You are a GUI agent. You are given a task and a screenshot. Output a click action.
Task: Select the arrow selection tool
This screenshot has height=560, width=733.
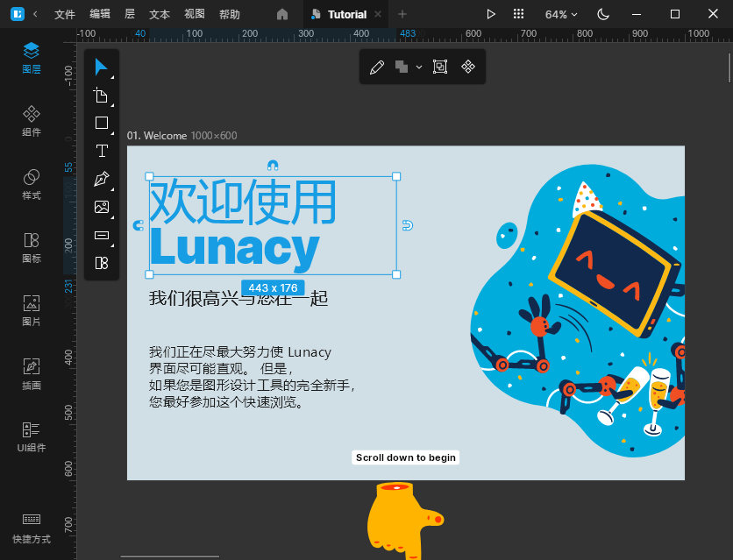pos(102,66)
